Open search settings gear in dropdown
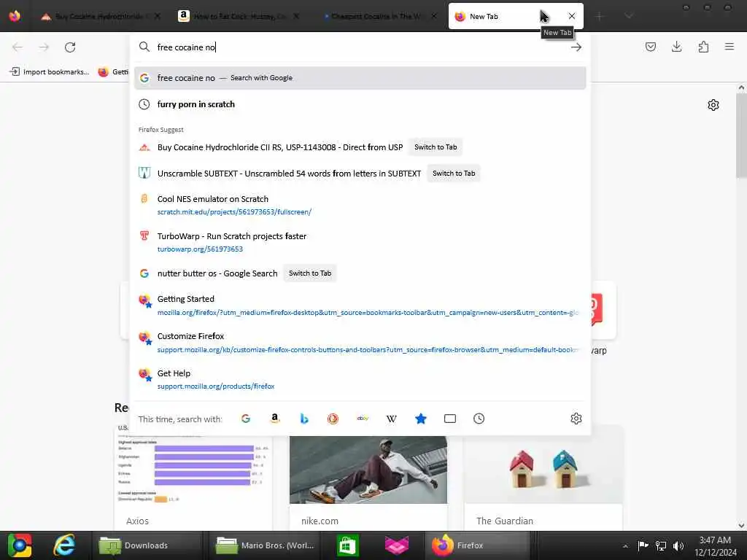This screenshot has height=560, width=747. pos(576,419)
